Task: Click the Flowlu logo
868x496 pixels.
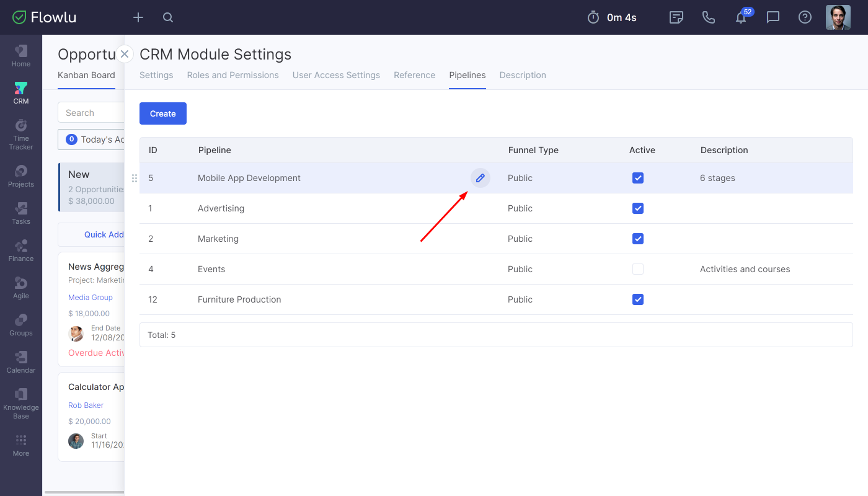Action: click(45, 17)
